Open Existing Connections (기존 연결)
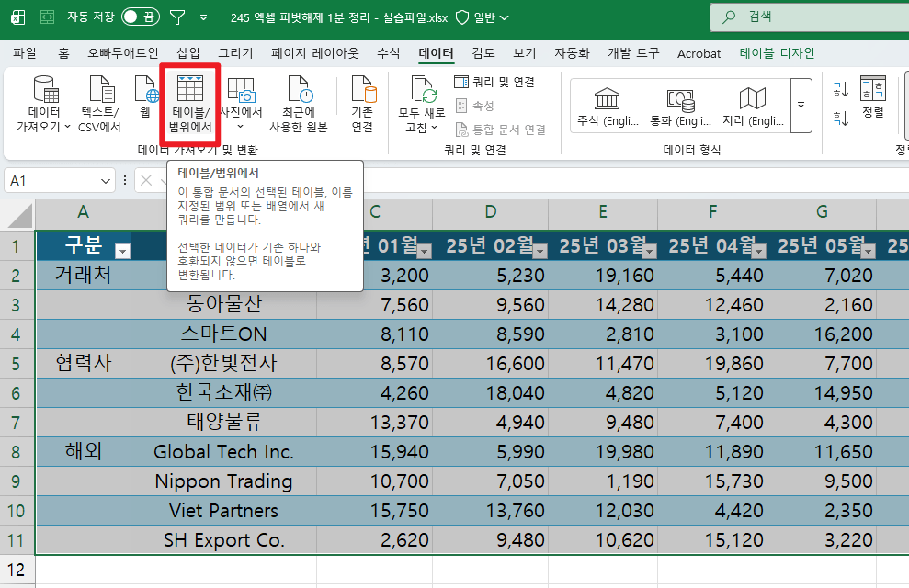Screen dimensions: 909x588 [x=363, y=104]
